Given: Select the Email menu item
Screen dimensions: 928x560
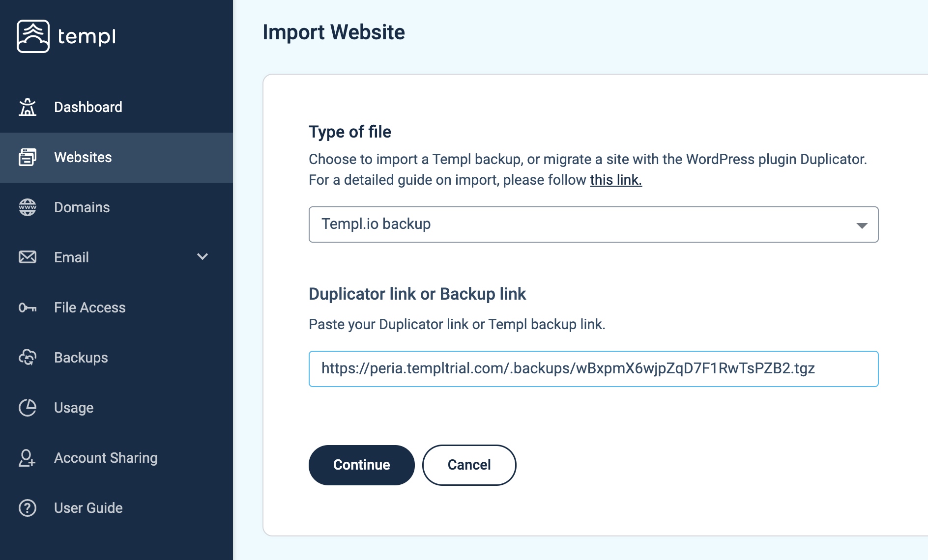Looking at the screenshot, I should pos(116,257).
